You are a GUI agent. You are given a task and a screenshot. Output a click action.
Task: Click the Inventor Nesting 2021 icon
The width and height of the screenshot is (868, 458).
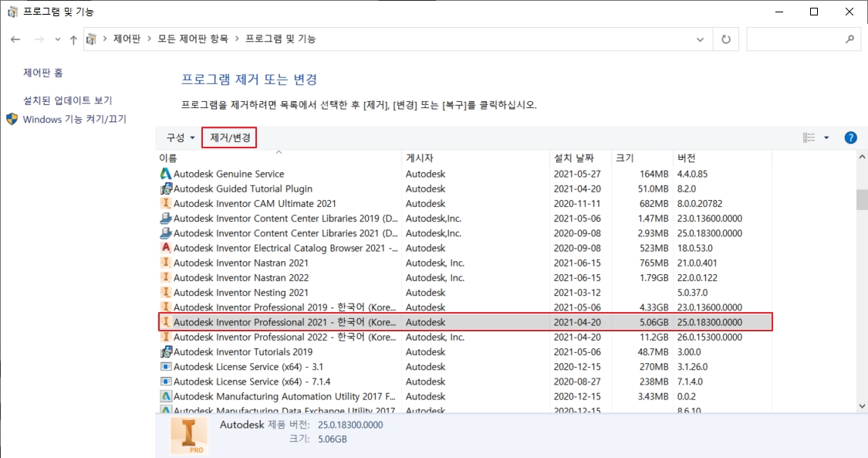point(166,293)
